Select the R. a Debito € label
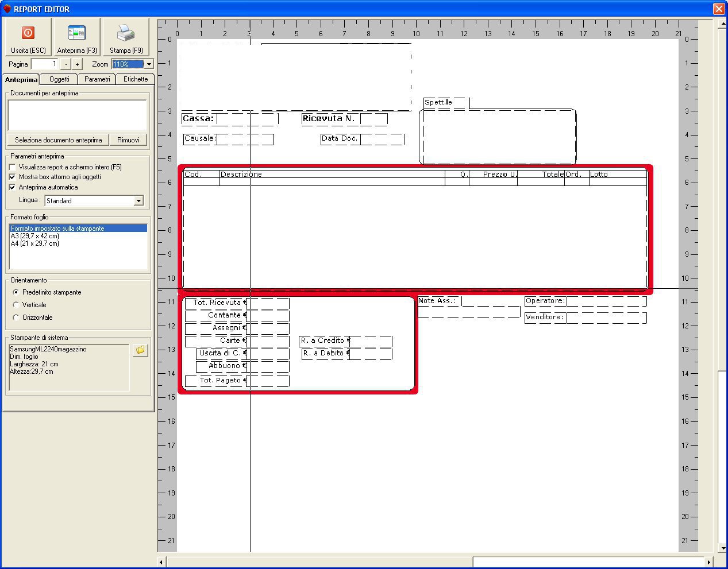Viewport: 728px width, 569px height. 326,354
